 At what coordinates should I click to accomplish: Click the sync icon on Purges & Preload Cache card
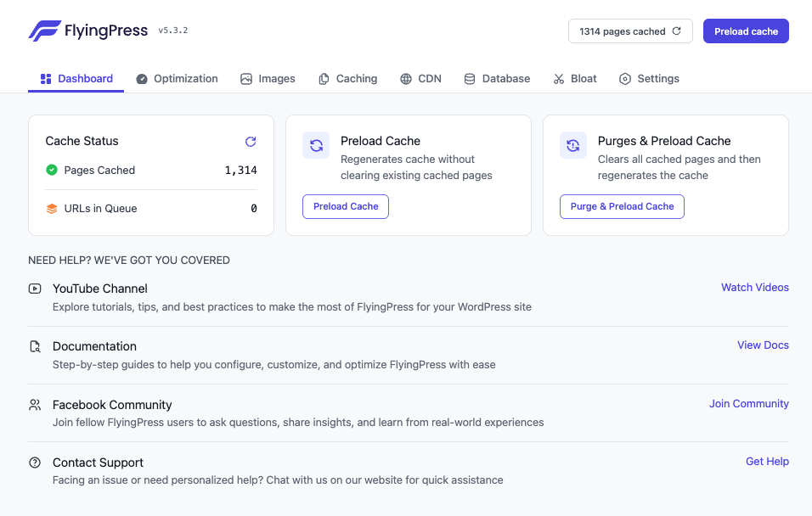pyautogui.click(x=572, y=145)
